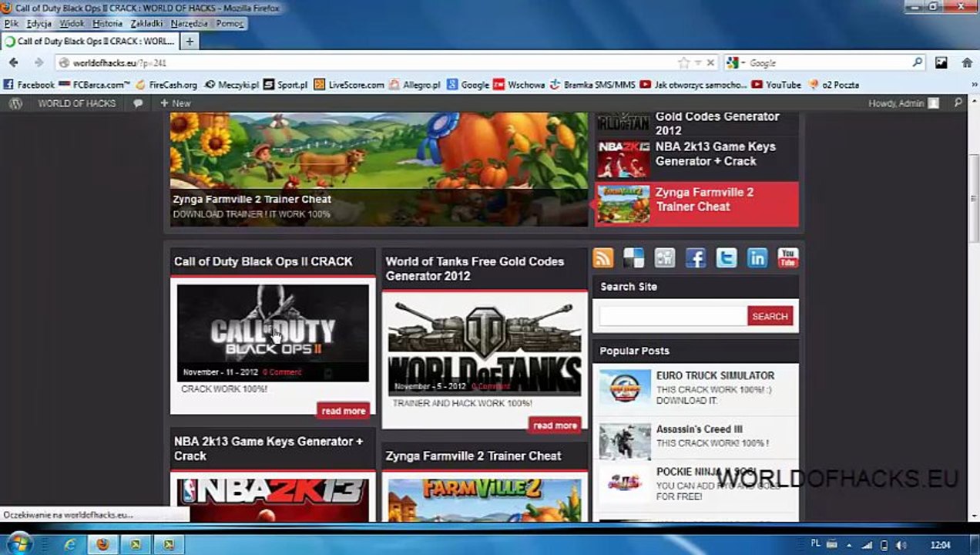Open the Windows Start menu
This screenshot has height=555, width=980.
pos(18,544)
